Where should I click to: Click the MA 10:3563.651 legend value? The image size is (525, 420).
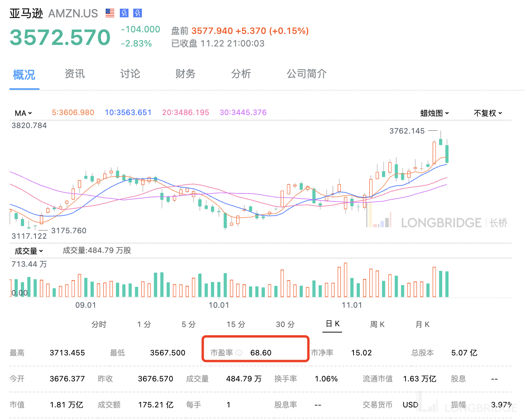click(x=128, y=112)
